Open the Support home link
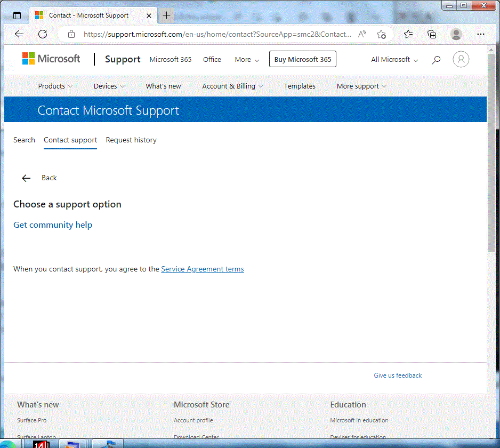The image size is (500, 448). (123, 59)
